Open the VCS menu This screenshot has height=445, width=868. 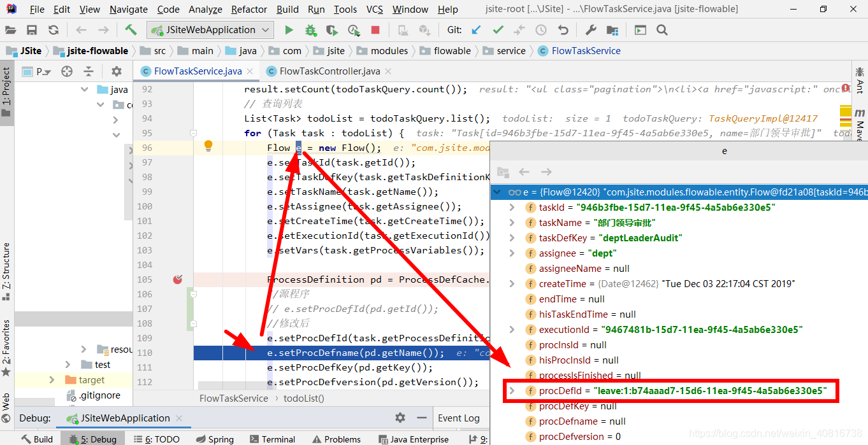375,10
